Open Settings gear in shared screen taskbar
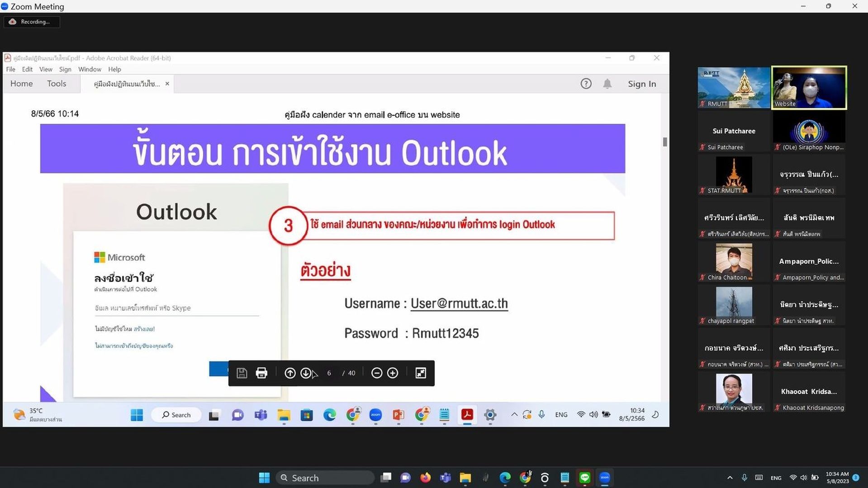This screenshot has height=488, width=868. coord(490,415)
